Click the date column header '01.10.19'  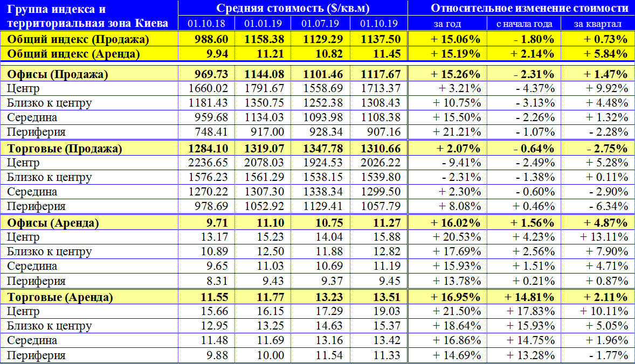(x=379, y=24)
